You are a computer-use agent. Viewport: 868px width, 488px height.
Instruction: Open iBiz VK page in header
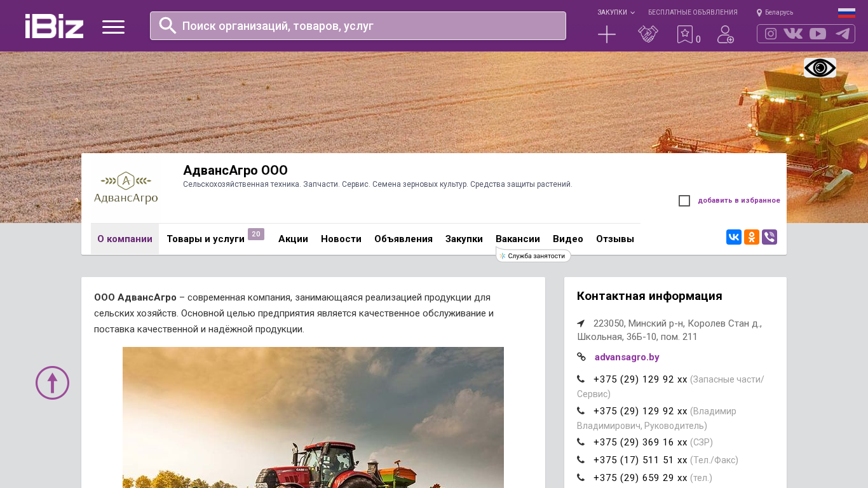tap(793, 34)
